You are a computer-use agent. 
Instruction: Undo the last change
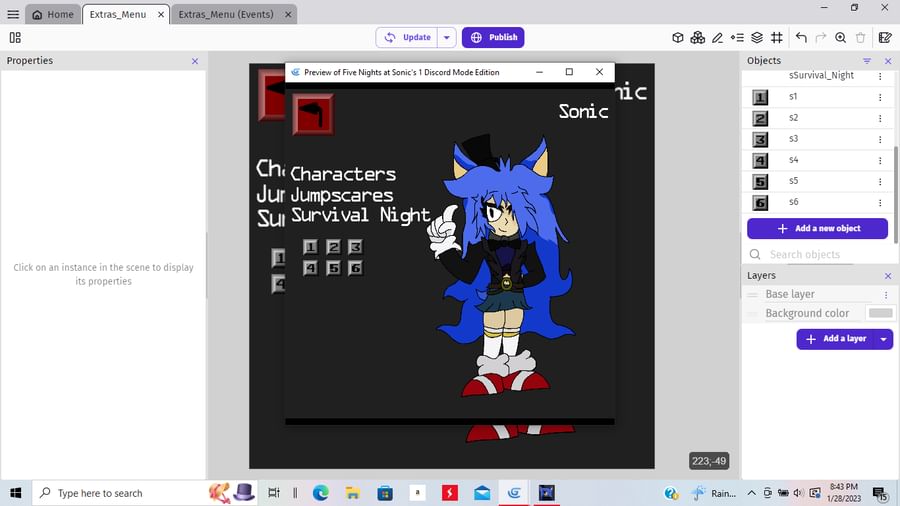pyautogui.click(x=801, y=38)
